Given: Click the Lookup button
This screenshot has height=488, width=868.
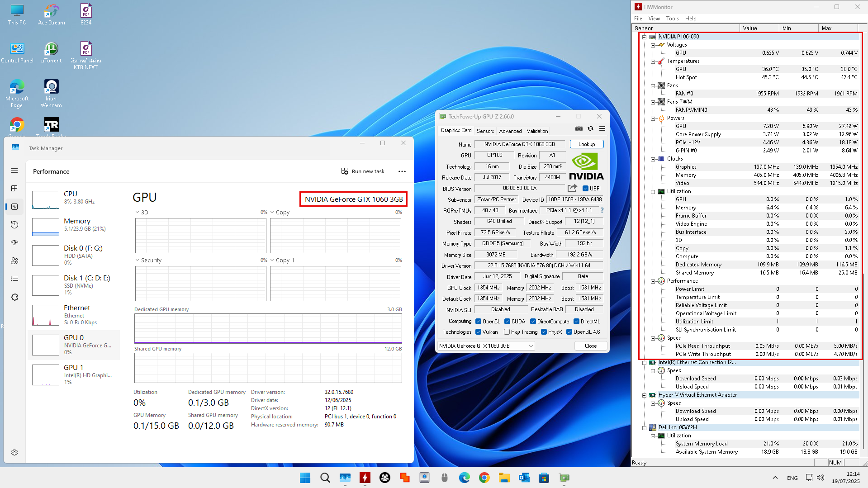Looking at the screenshot, I should 586,144.
